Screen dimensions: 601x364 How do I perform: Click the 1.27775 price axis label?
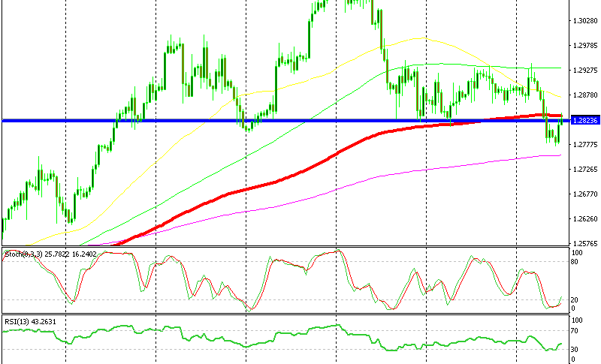coord(585,145)
